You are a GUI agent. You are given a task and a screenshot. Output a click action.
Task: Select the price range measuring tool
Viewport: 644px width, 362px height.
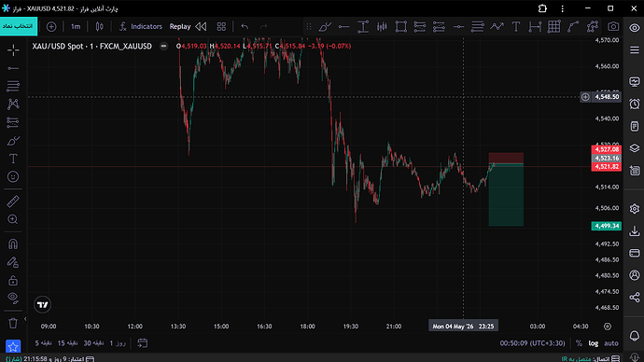363,27
